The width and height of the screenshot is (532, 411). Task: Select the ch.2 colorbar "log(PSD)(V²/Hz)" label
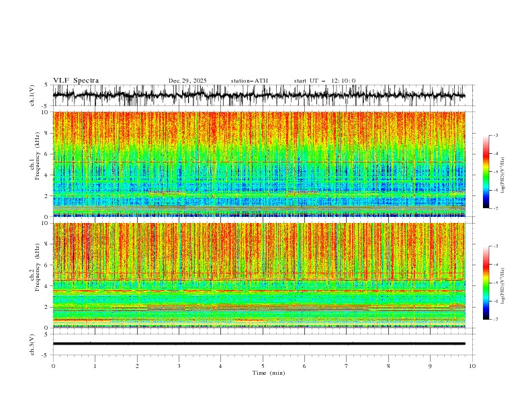pos(502,285)
